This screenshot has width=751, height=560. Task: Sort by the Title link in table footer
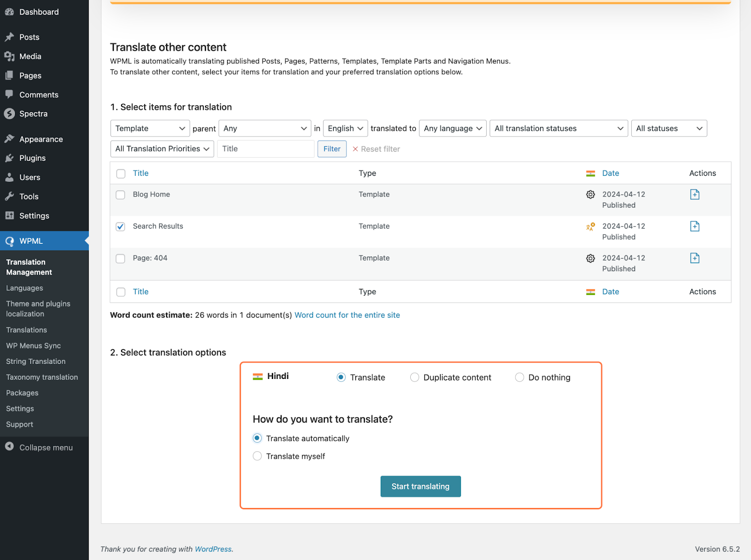coord(141,292)
